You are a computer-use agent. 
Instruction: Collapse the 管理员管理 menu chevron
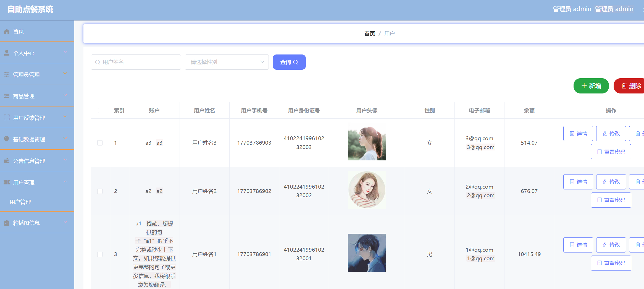click(x=65, y=73)
